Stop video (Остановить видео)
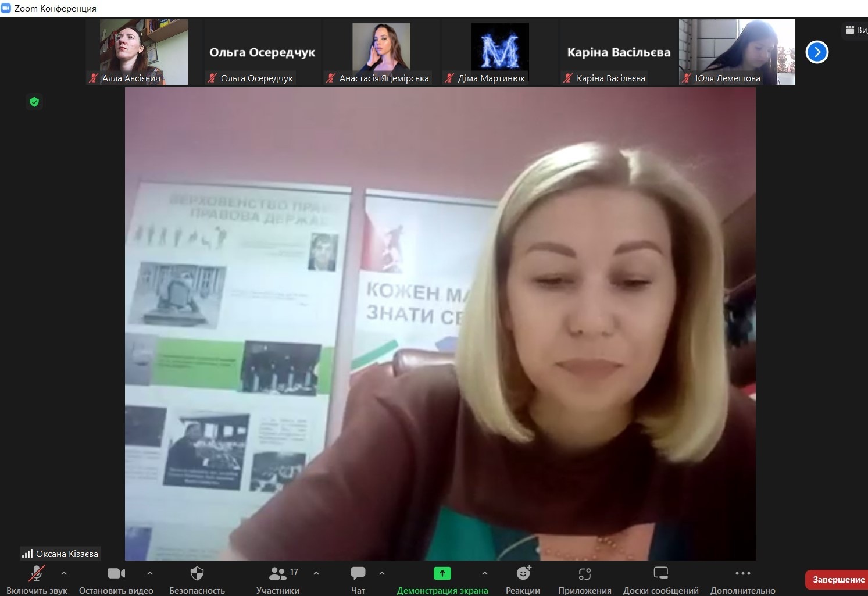868x596 pixels. tap(116, 574)
